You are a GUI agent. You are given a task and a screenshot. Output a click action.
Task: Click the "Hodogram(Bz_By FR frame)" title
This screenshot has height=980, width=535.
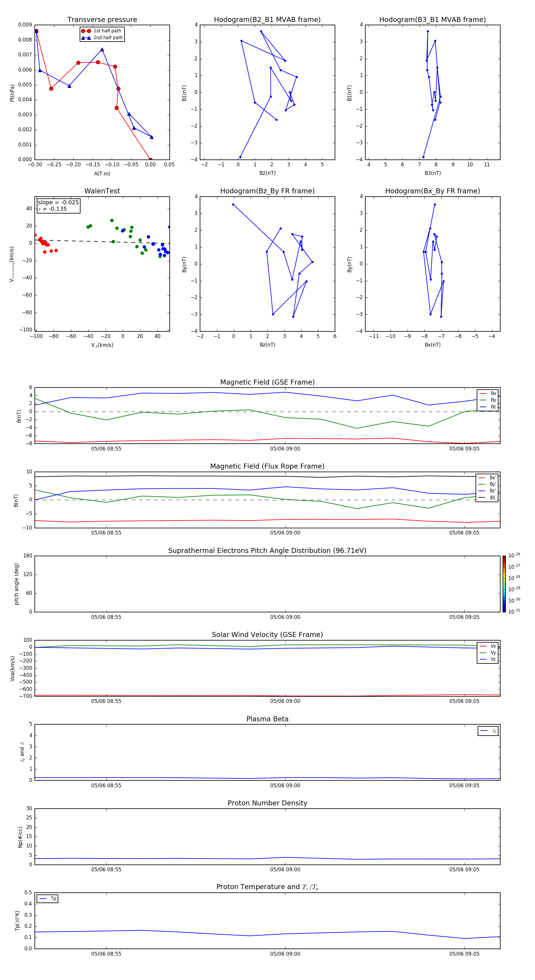[267, 191]
